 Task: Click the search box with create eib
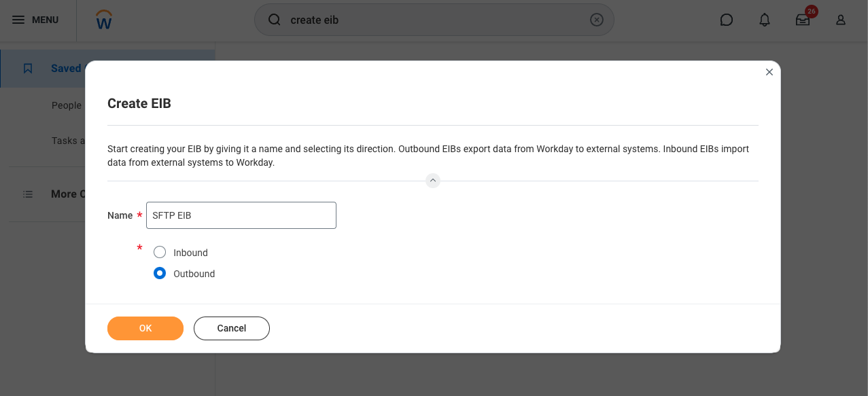[x=435, y=20]
